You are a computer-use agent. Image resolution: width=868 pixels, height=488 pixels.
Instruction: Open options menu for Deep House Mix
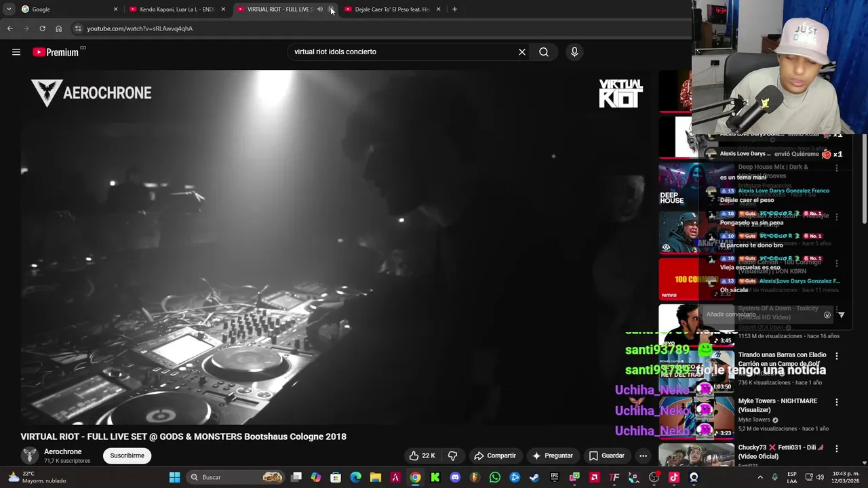pos(836,168)
